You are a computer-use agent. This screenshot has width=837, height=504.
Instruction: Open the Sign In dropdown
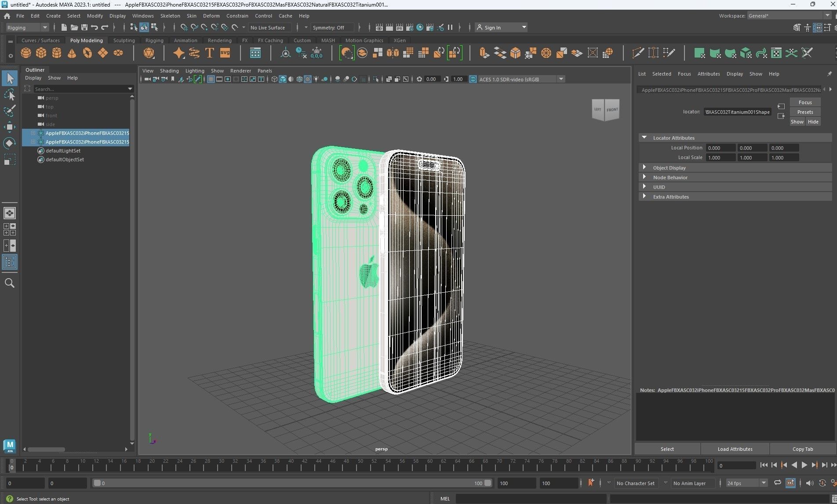pos(501,27)
